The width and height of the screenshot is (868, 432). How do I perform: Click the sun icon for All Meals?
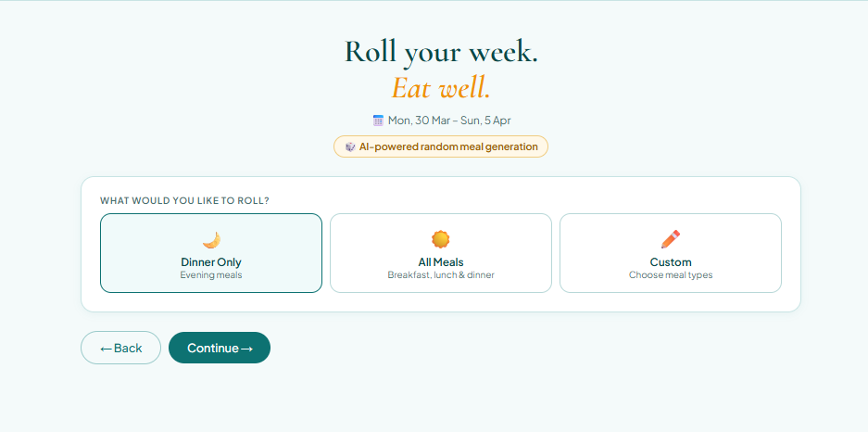pos(441,240)
